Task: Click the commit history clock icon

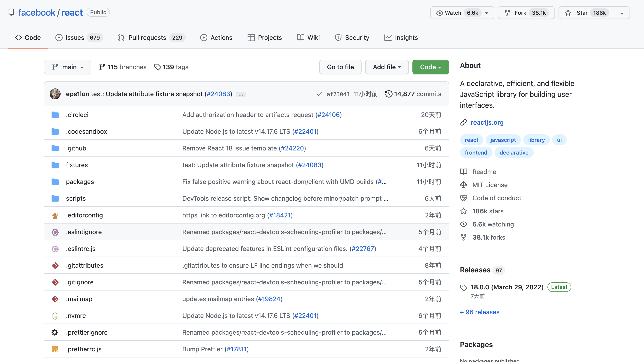Action: (x=388, y=94)
